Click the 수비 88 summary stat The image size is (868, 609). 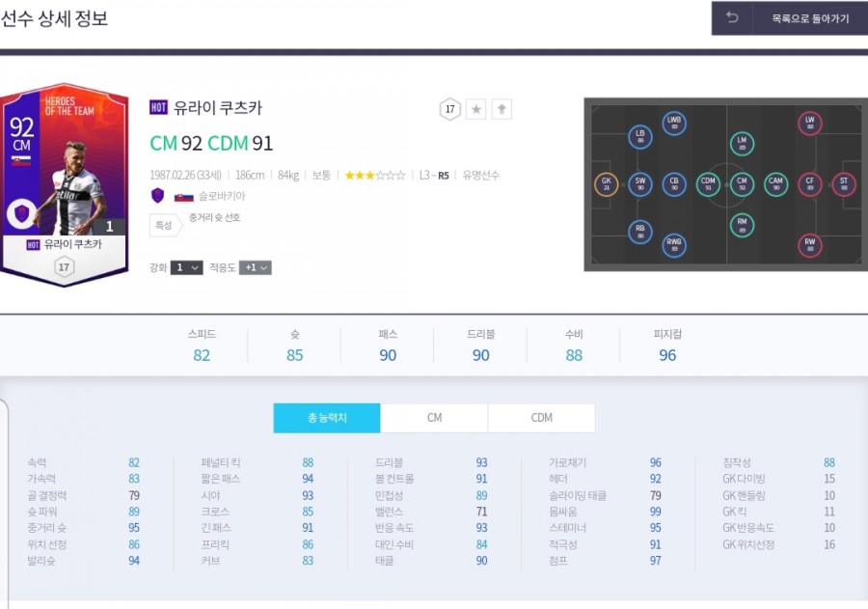(x=574, y=346)
